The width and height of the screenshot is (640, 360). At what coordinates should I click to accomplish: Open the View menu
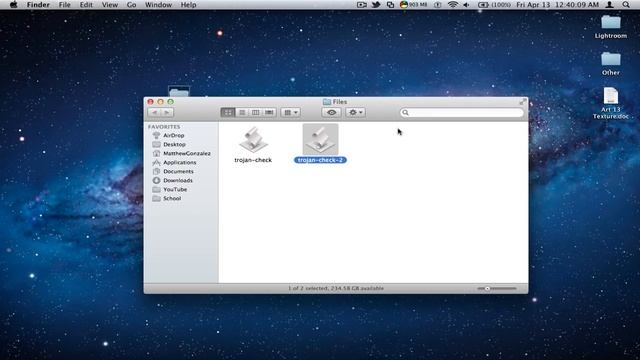pos(109,5)
